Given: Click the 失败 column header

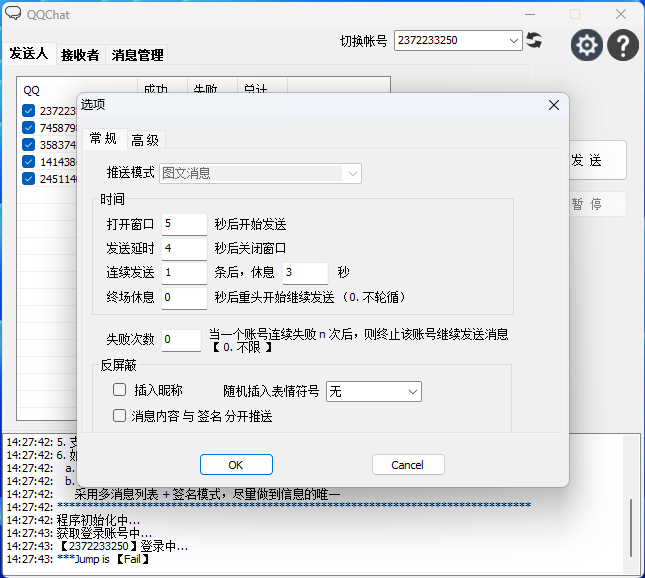Looking at the screenshot, I should coord(212,85).
